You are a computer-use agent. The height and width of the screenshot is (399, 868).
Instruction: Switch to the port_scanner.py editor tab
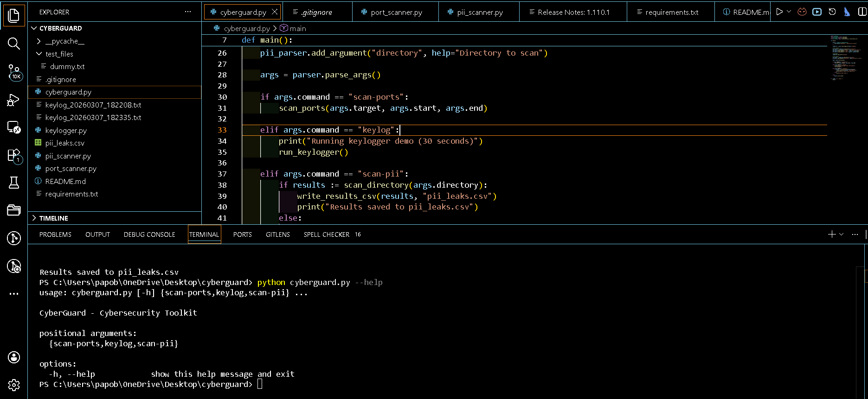click(x=396, y=13)
